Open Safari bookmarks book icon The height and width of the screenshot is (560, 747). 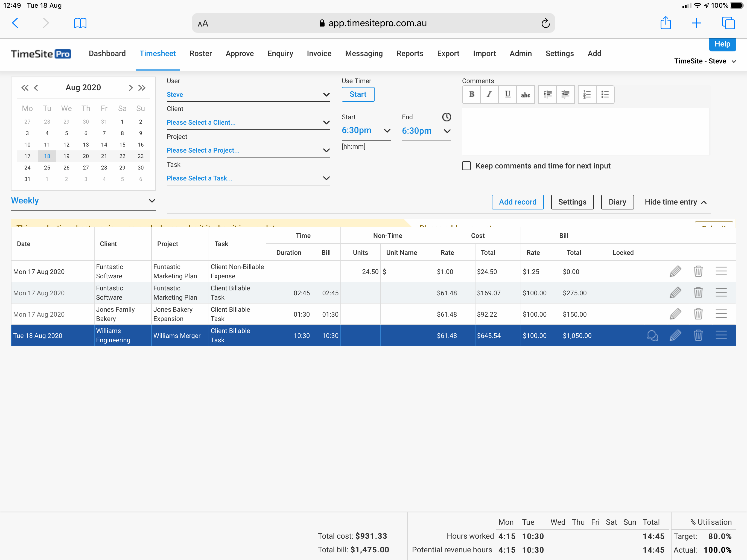[80, 23]
